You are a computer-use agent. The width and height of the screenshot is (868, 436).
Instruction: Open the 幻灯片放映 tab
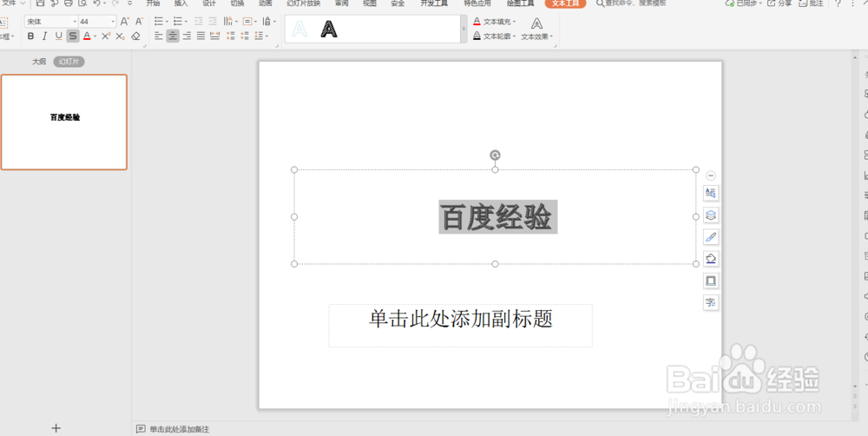pyautogui.click(x=303, y=3)
